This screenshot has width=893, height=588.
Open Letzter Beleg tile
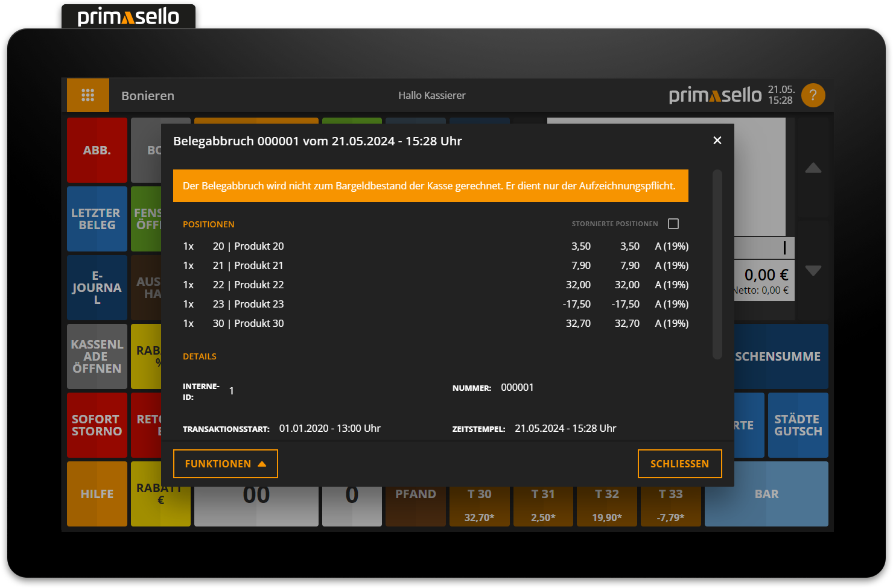[x=97, y=219]
